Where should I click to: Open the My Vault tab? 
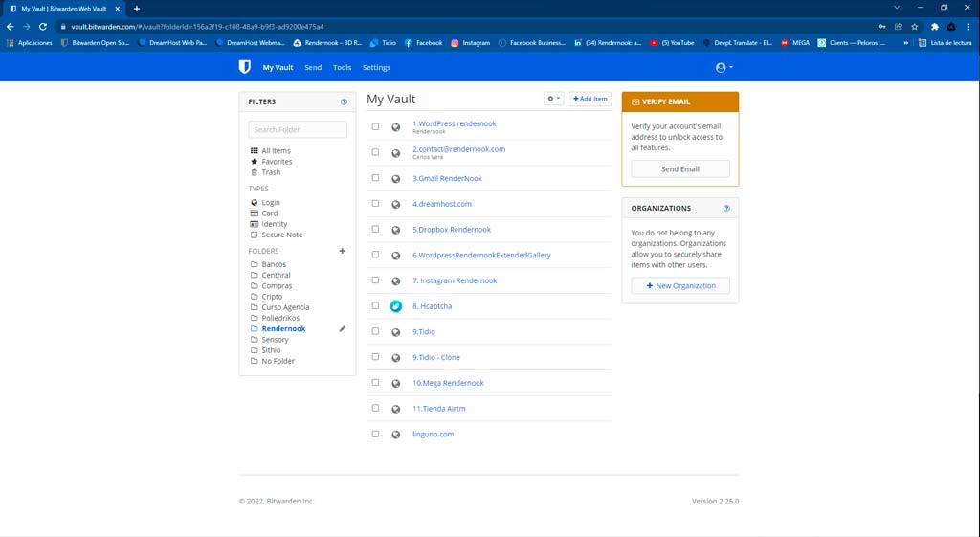[x=278, y=68]
